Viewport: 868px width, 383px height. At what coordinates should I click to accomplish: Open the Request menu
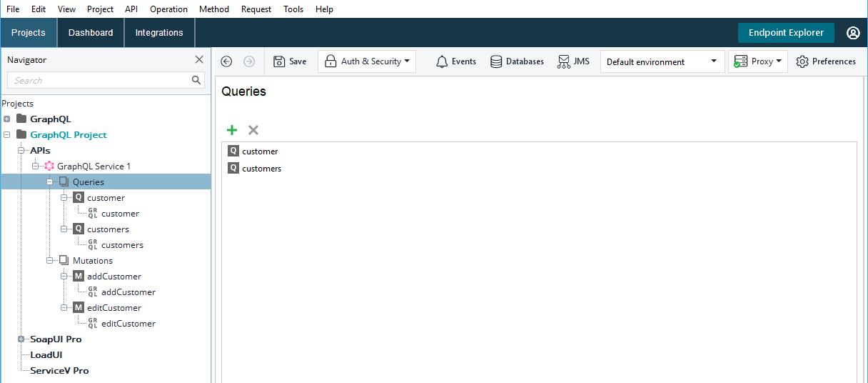256,9
